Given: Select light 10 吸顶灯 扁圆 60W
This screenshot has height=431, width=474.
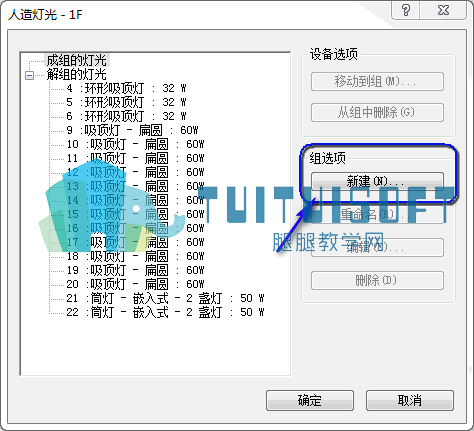Looking at the screenshot, I should pos(135,144).
